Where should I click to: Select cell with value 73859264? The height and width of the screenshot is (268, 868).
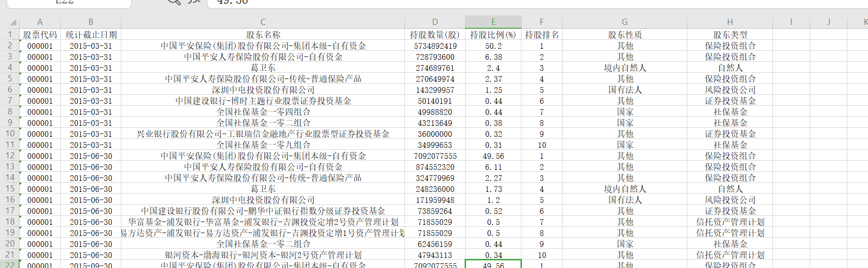tap(435, 211)
